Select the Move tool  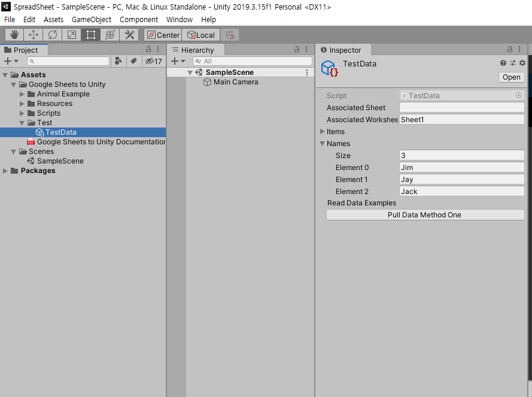click(x=34, y=35)
